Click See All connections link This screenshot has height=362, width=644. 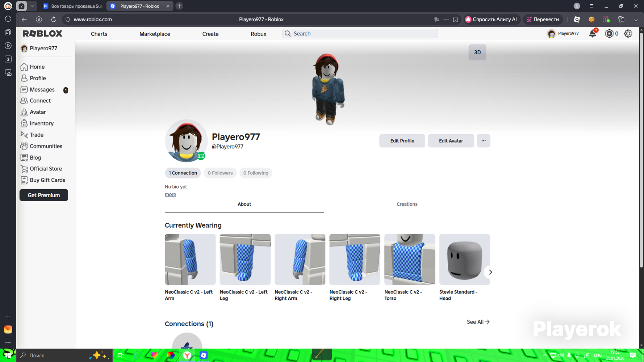pyautogui.click(x=478, y=322)
